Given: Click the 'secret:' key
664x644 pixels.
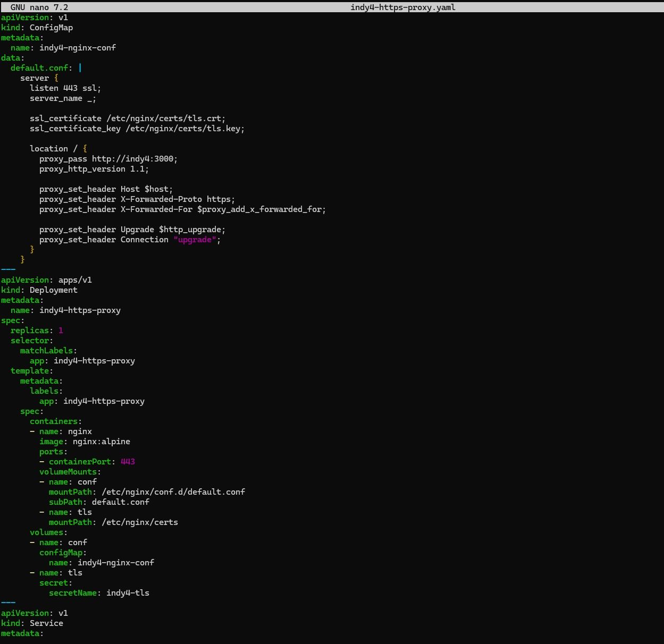Looking at the screenshot, I should click(56, 583).
